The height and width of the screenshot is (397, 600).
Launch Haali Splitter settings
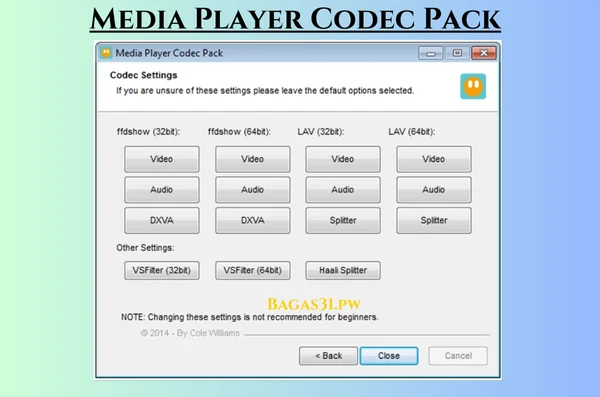[x=343, y=270]
